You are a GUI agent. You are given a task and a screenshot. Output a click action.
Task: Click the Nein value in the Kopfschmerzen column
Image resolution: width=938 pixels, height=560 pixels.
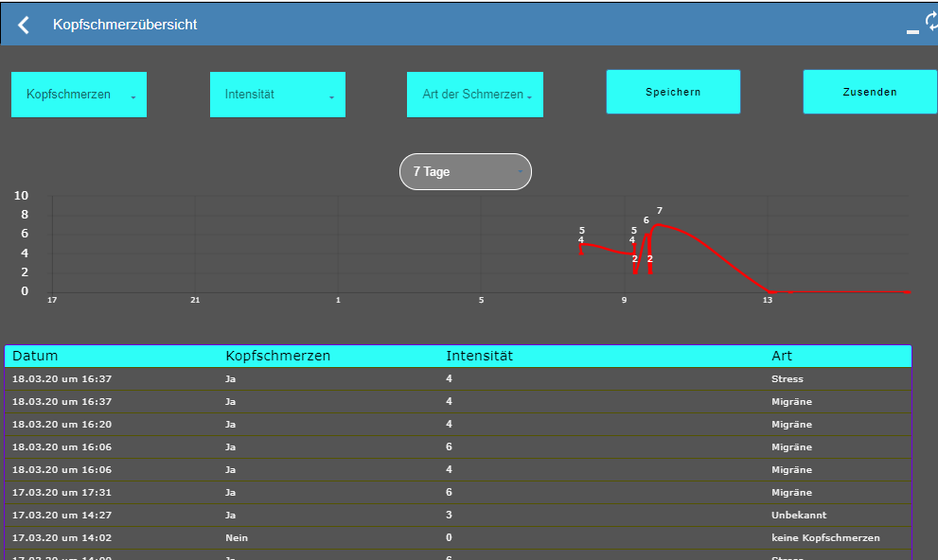pos(237,538)
